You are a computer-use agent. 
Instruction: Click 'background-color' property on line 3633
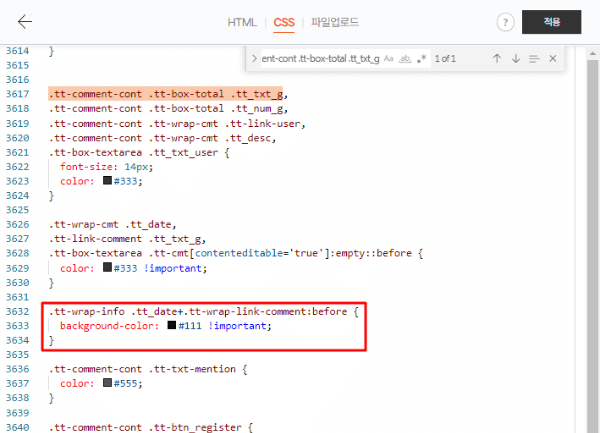pos(109,326)
